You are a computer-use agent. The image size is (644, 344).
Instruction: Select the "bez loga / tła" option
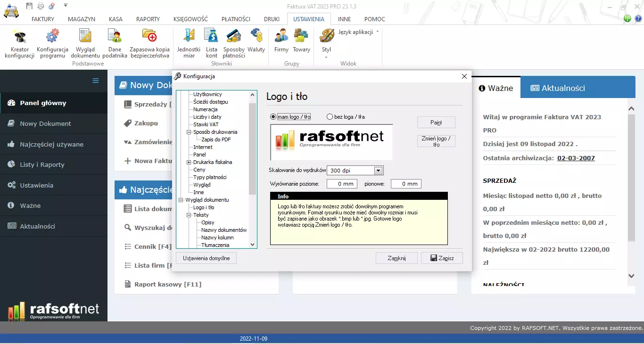tap(330, 117)
